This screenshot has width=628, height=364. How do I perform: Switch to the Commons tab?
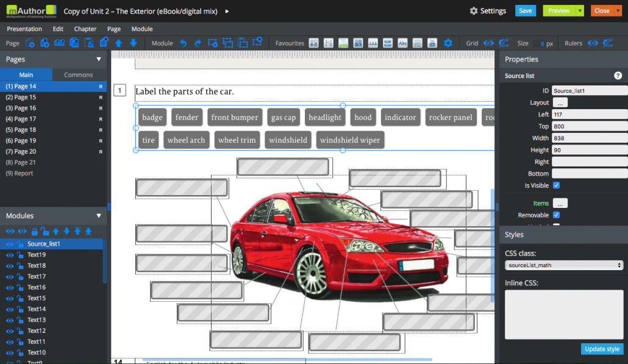point(79,75)
